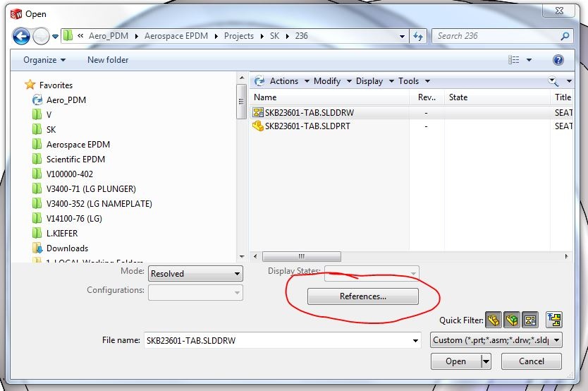Select file SKB23601-TAB.SLDPRT
Screen dimensions: 588x391
307,126
